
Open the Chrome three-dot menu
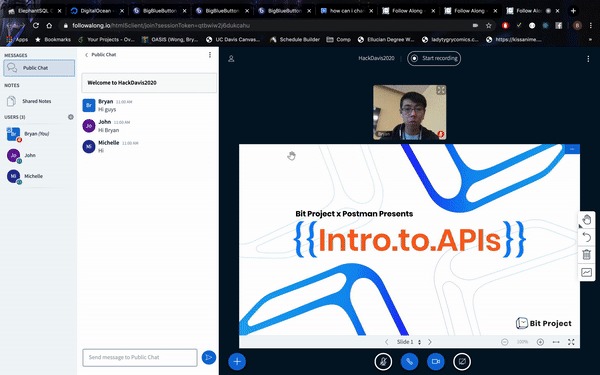591,26
